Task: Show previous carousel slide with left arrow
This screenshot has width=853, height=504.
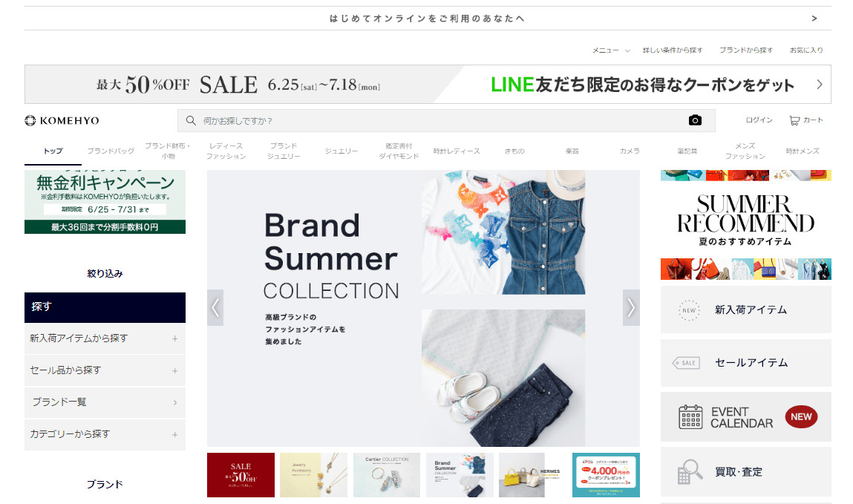Action: [x=215, y=308]
